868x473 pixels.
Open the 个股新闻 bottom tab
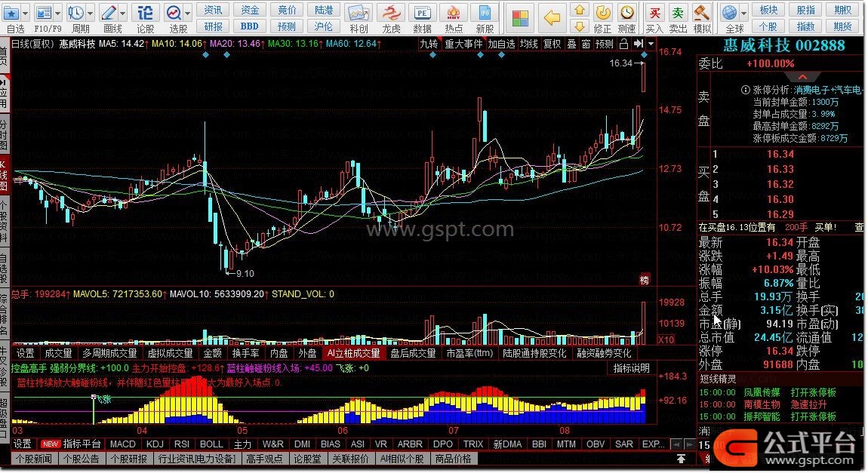(x=34, y=459)
